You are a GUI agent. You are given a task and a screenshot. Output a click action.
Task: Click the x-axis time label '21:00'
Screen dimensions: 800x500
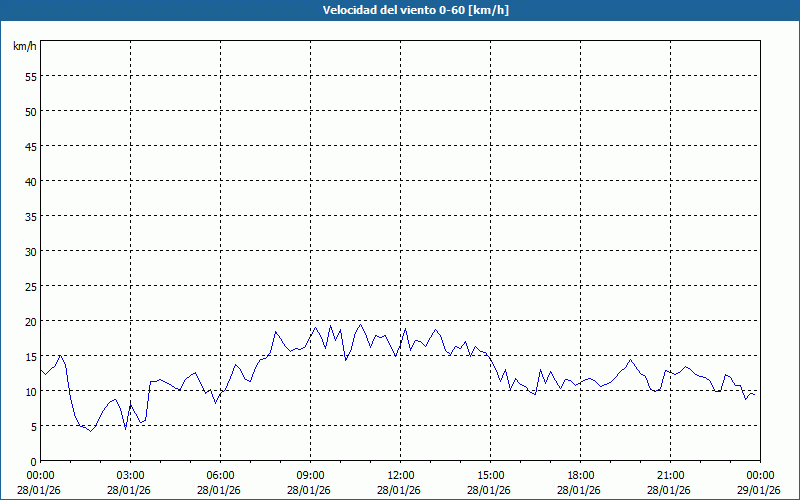(670, 476)
